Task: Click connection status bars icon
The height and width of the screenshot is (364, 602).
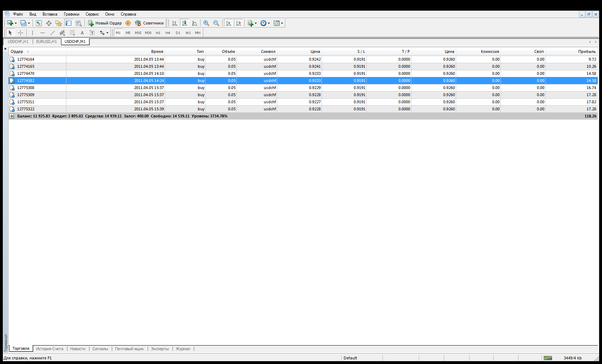Action: click(x=548, y=358)
